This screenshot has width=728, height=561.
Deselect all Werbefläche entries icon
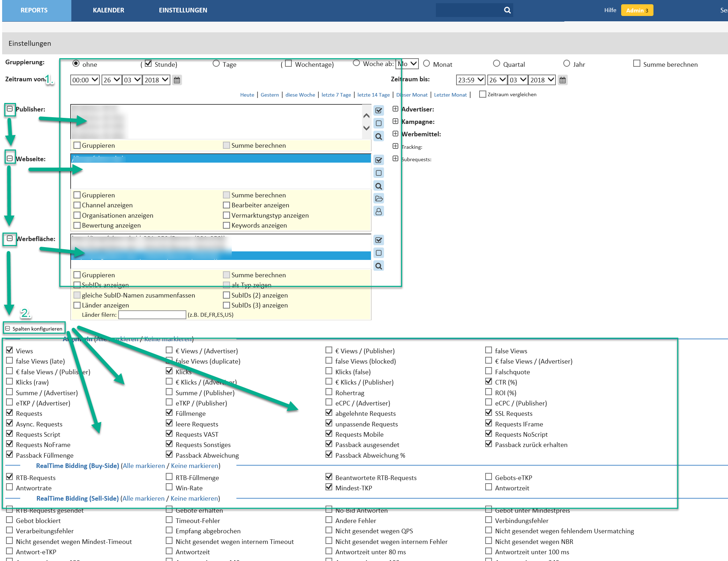click(379, 253)
